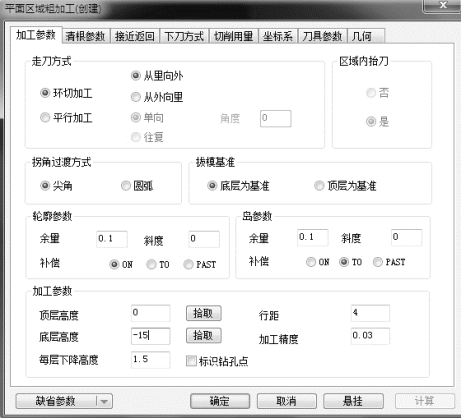
Task: Click the 缺省参数 button
Action: click(56, 401)
